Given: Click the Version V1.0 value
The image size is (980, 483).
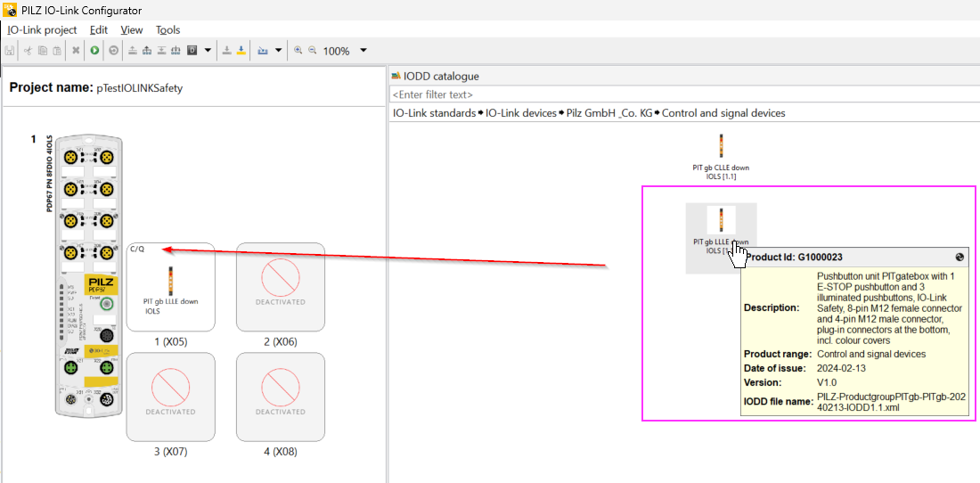Looking at the screenshot, I should [827, 381].
